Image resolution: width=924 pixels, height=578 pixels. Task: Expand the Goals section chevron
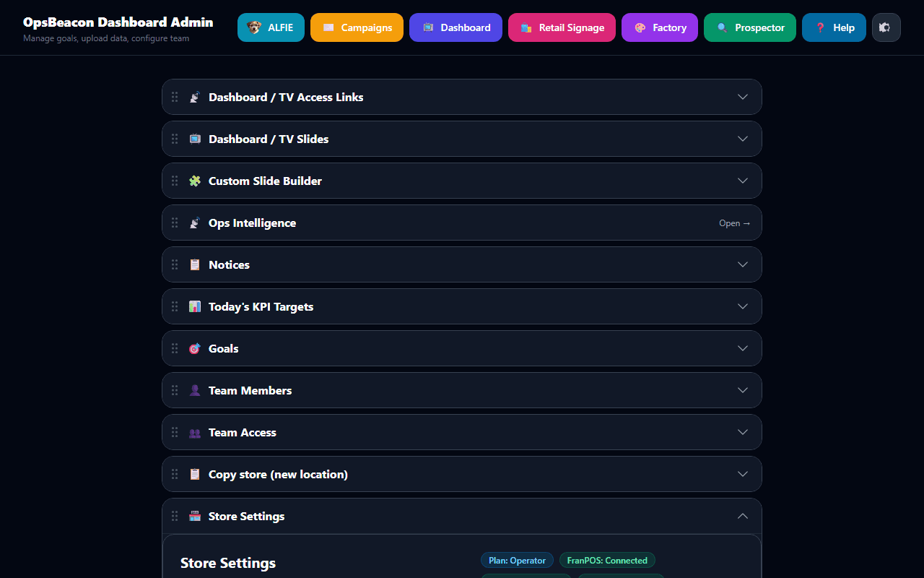coord(743,348)
